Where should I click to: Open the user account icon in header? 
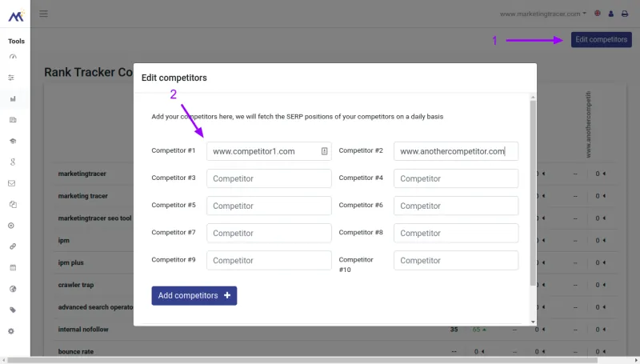[611, 14]
